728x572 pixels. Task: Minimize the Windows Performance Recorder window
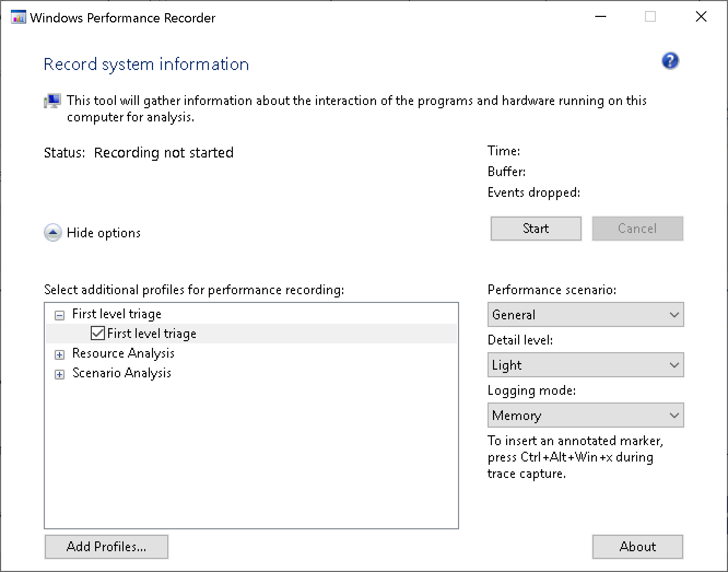point(601,17)
